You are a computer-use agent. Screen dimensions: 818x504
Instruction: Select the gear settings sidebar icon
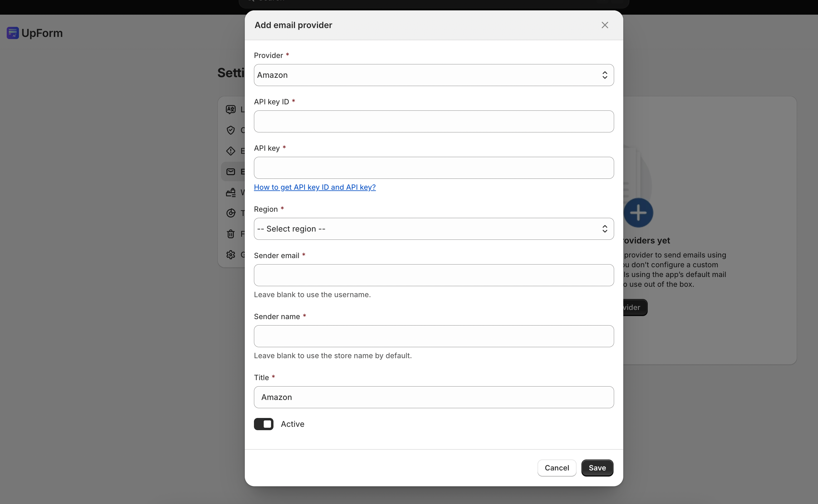[x=230, y=255]
